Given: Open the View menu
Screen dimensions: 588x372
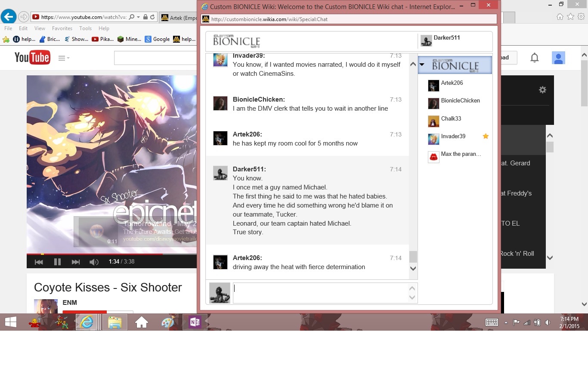Looking at the screenshot, I should click(x=40, y=28).
